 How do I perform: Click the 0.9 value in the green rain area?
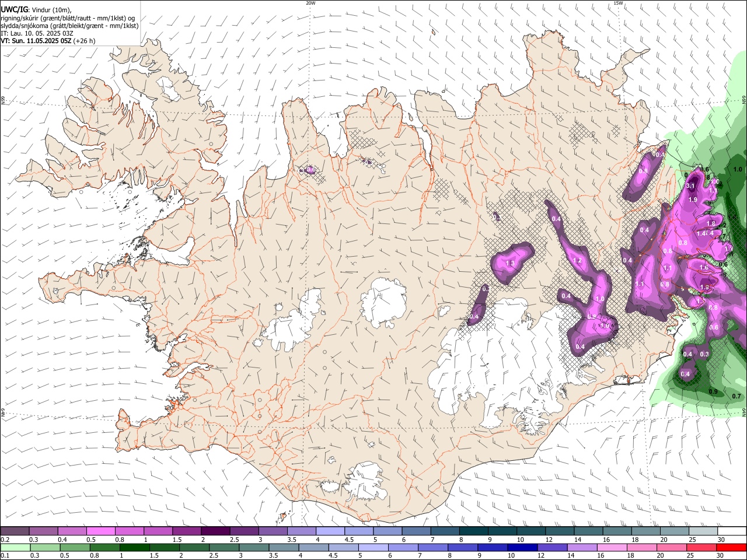[x=713, y=391]
